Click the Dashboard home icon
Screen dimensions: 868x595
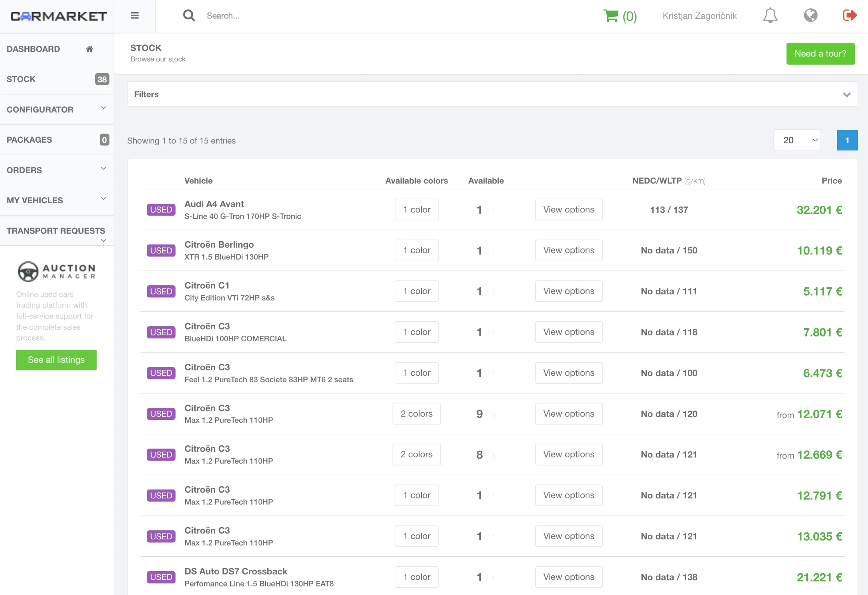point(89,49)
